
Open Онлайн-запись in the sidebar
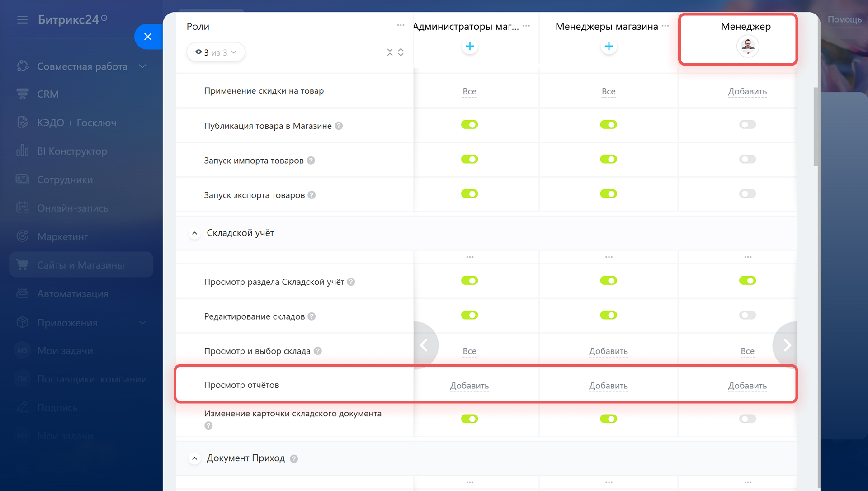coord(73,208)
